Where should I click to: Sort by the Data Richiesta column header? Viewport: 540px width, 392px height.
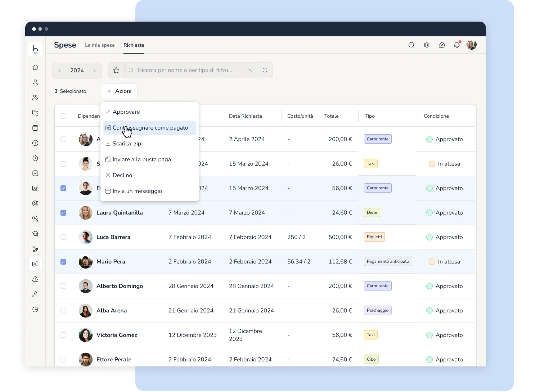point(246,116)
